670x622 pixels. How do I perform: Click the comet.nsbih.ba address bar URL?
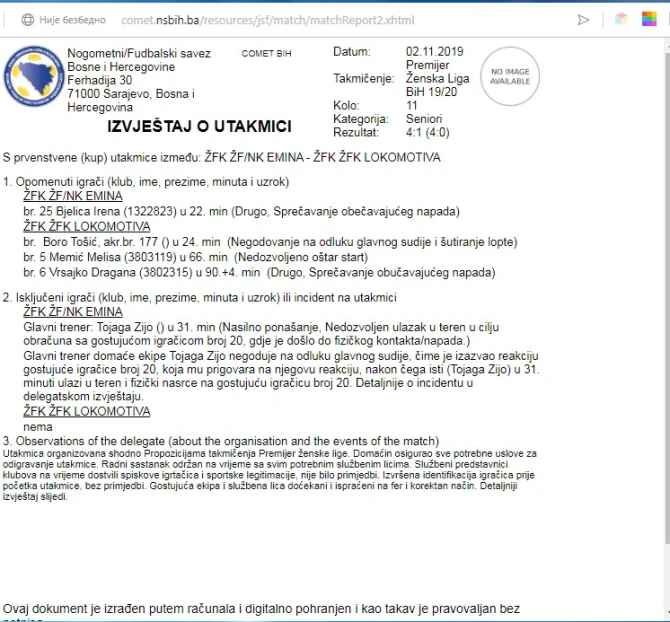click(267, 20)
